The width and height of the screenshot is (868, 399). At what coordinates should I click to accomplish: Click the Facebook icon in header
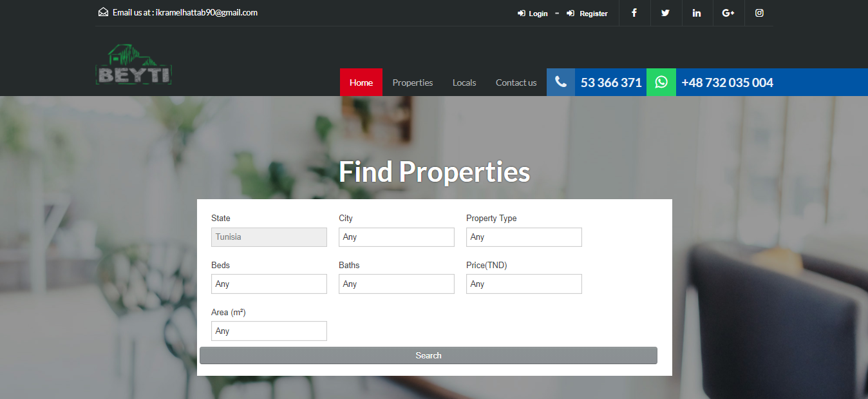634,13
